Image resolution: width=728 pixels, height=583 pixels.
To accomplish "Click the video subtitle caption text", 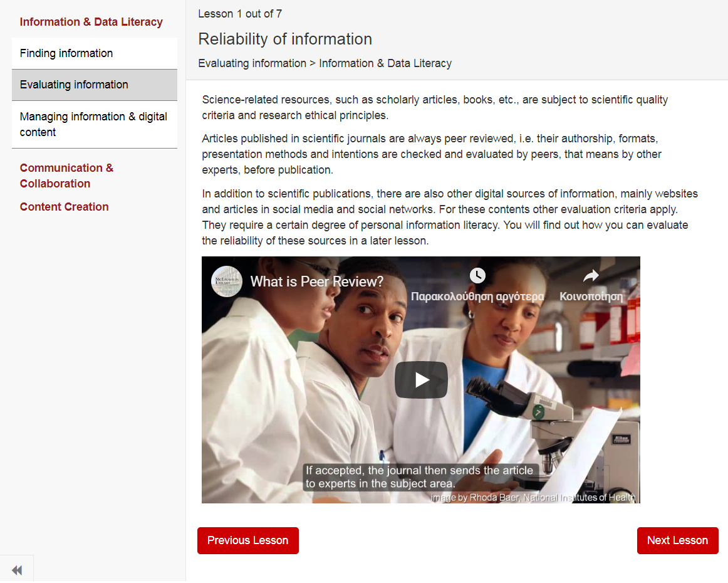I will point(419,477).
